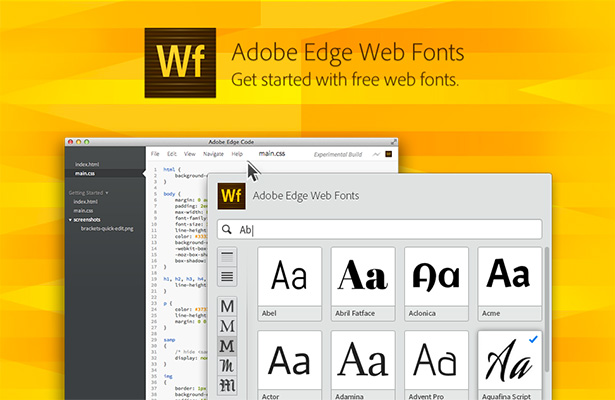Click the Web Fonts icon in Edge Code toolbar
Screen dimensions: 615x400
coord(388,154)
